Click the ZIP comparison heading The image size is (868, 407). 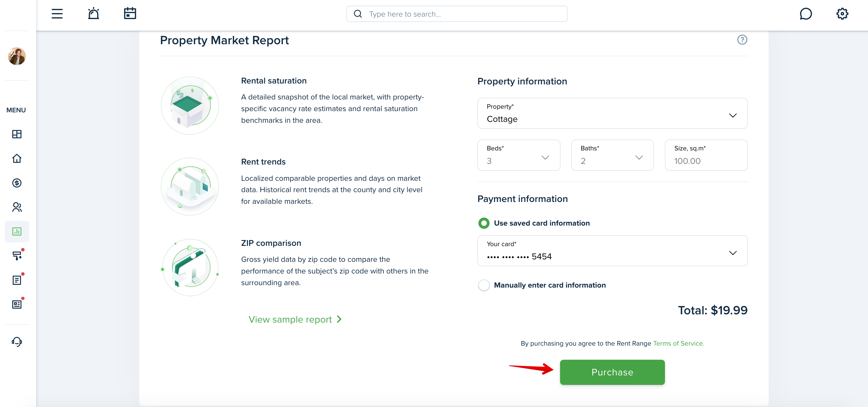[271, 243]
